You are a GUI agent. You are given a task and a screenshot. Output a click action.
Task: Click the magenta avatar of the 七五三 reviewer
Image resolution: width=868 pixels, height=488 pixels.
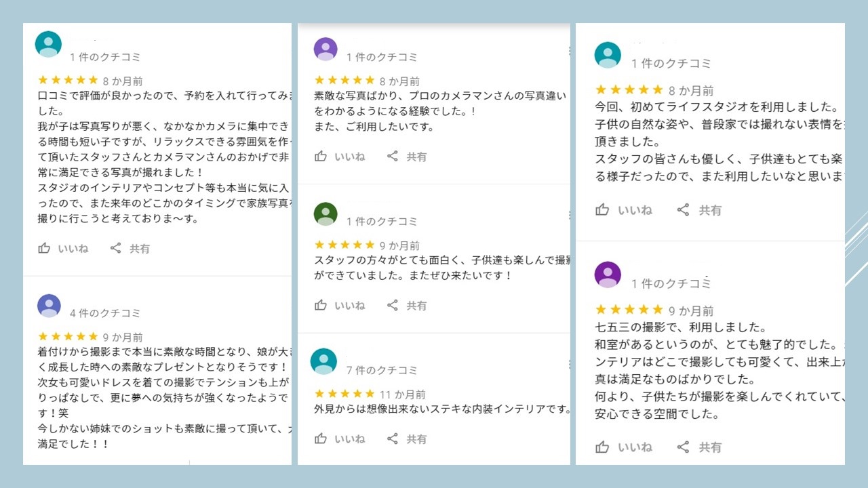[608, 274]
